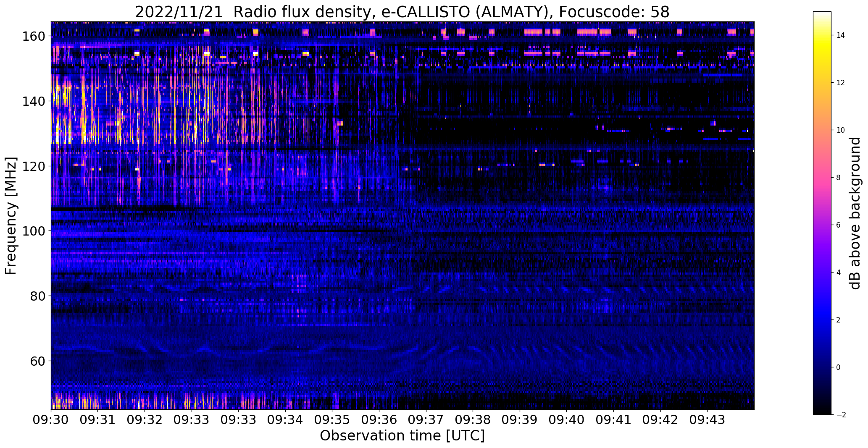
Task: Click the 09:38 time tick label
Action: tap(473, 419)
